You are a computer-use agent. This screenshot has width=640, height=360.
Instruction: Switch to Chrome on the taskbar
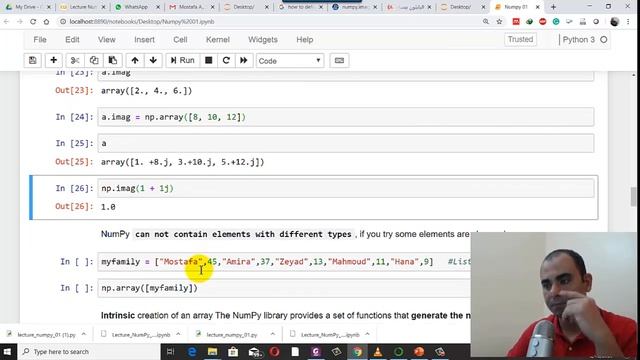tap(358, 351)
